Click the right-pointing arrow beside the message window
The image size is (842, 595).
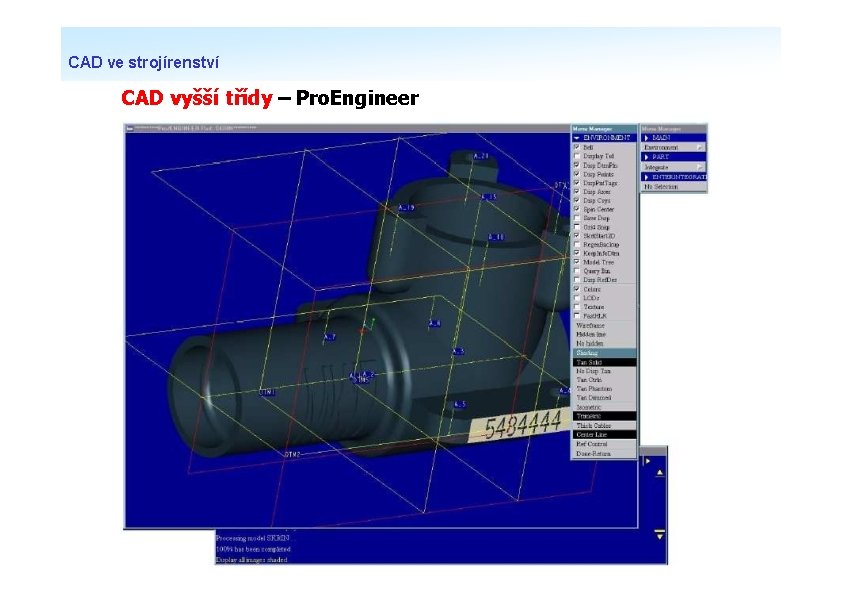click(x=647, y=461)
